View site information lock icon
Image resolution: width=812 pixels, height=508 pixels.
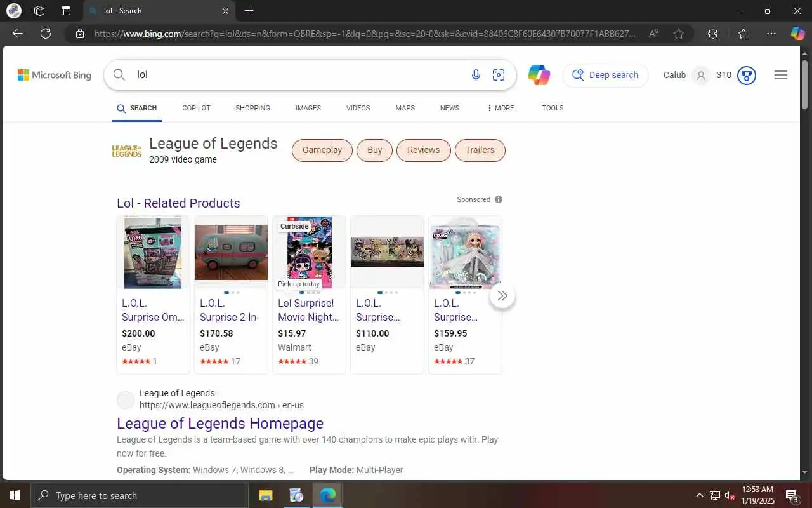click(79, 34)
